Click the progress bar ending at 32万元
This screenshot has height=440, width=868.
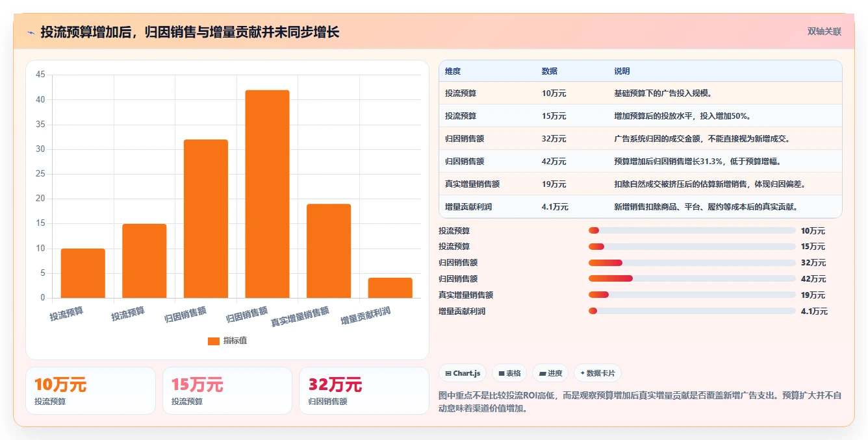tap(692, 263)
